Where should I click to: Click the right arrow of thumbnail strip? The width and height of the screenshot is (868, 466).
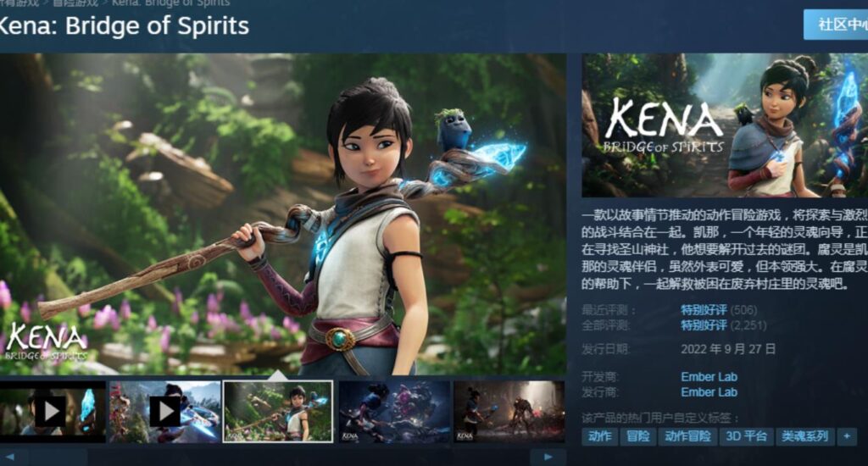click(548, 458)
